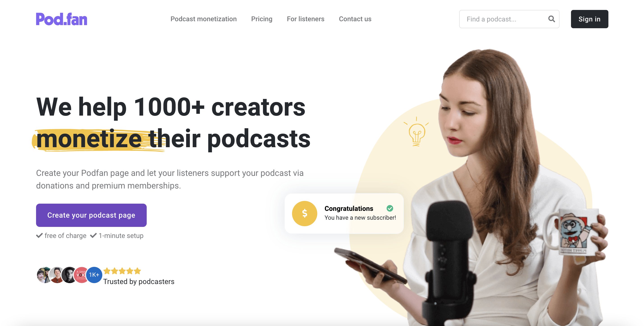The image size is (644, 326).
Task: Click the Trusted by podcasters text
Action: 139,282
